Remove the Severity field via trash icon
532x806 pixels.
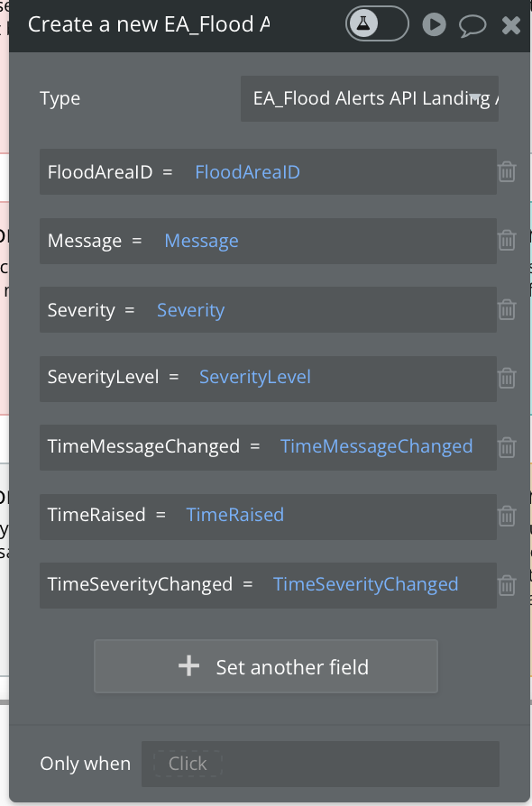pos(507,309)
